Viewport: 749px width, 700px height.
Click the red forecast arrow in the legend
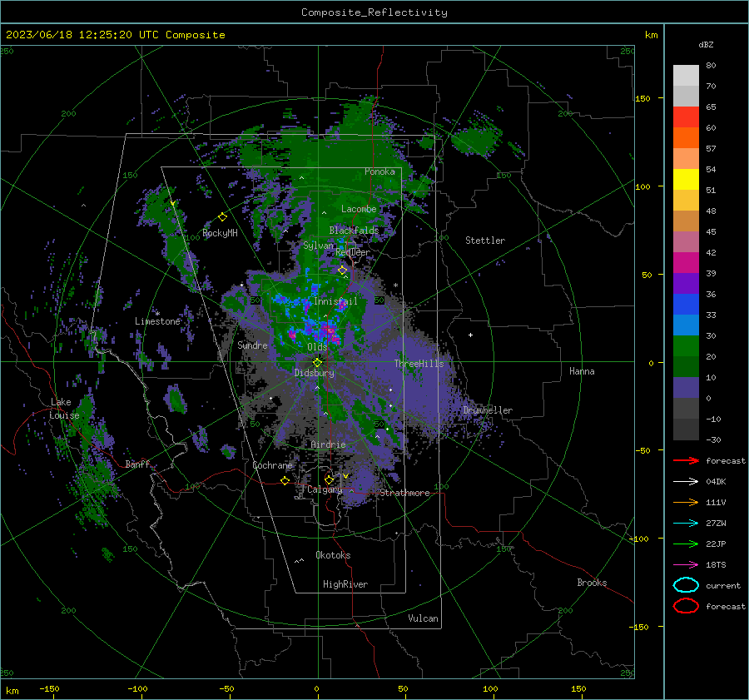pyautogui.click(x=686, y=460)
